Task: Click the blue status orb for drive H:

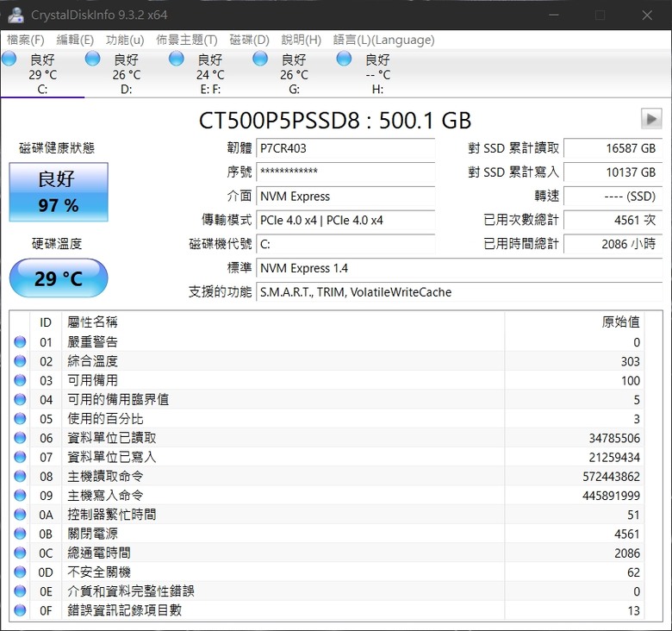Action: pos(344,59)
